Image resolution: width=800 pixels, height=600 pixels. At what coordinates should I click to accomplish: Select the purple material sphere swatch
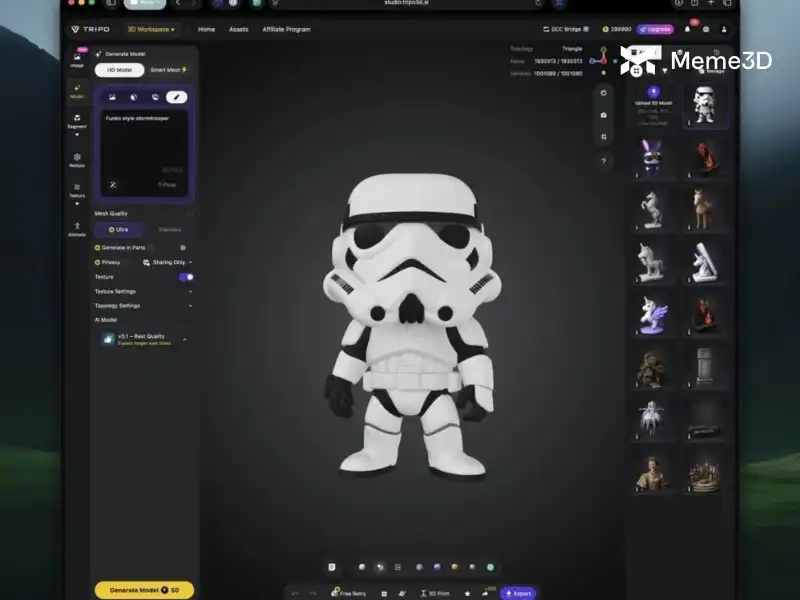tap(437, 567)
